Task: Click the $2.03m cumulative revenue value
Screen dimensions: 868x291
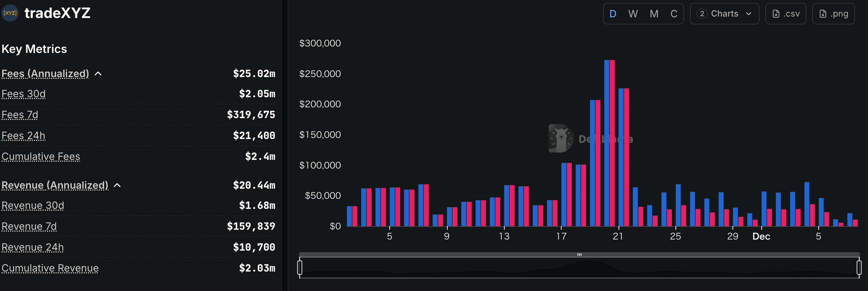Action: click(257, 268)
